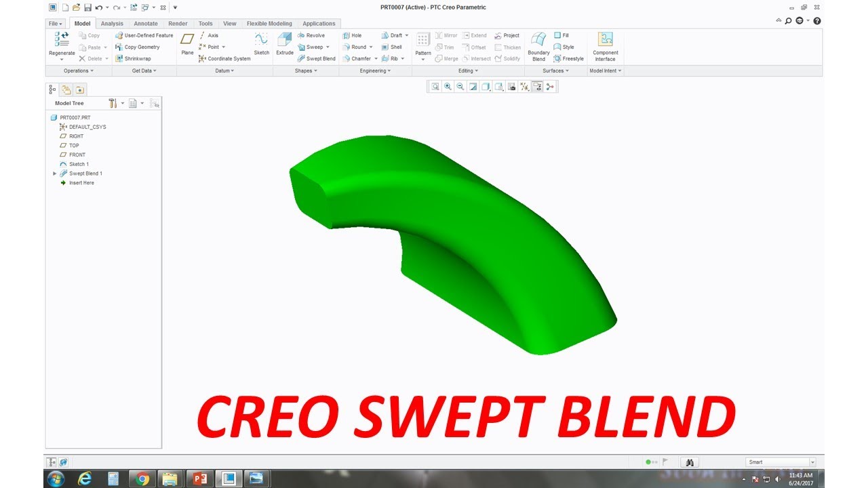Switch to the Render tab

(178, 24)
